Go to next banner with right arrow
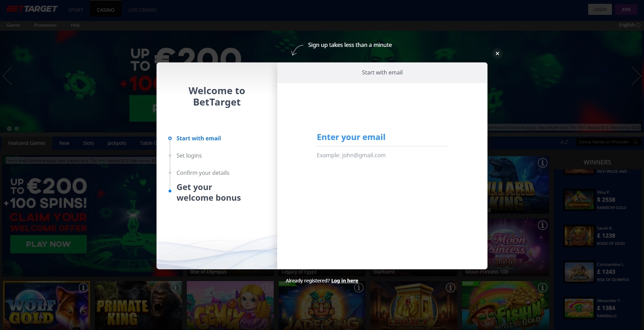Viewport: 644px width, 330px height. click(x=636, y=76)
